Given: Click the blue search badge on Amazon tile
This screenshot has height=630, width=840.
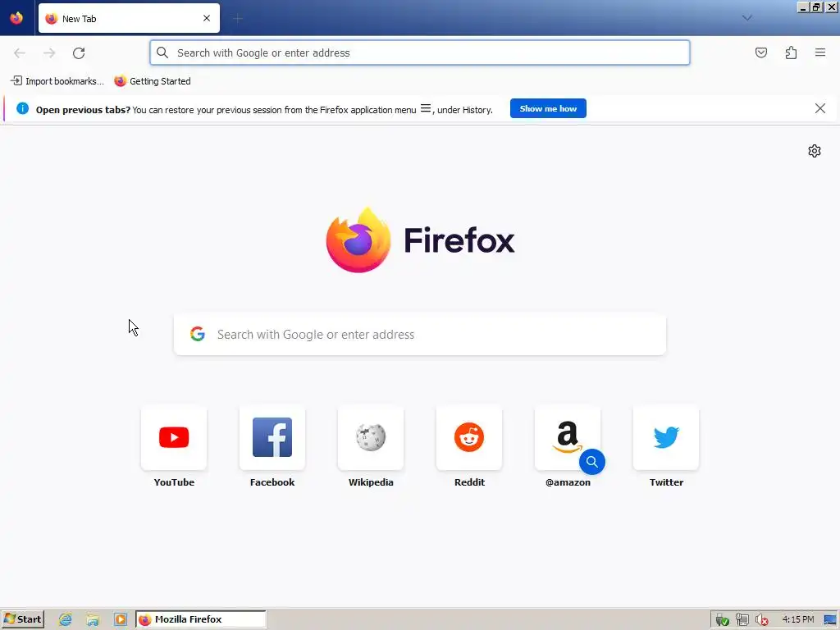Looking at the screenshot, I should coord(592,462).
